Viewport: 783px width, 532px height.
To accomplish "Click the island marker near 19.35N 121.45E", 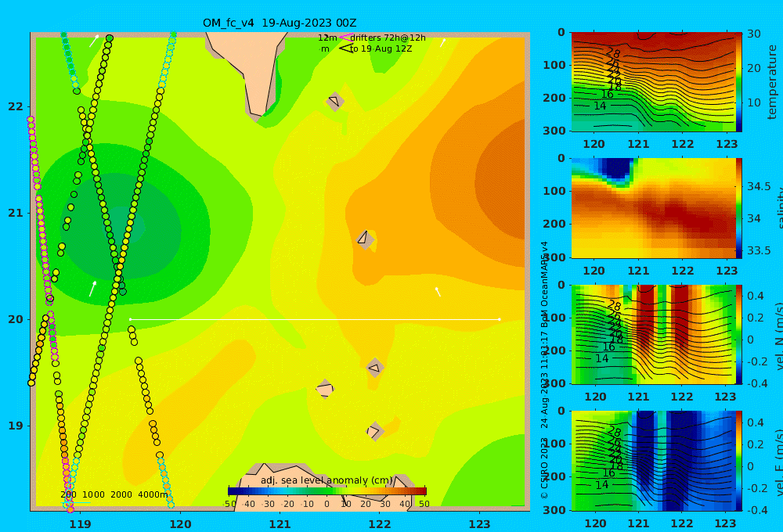I will tap(325, 389).
